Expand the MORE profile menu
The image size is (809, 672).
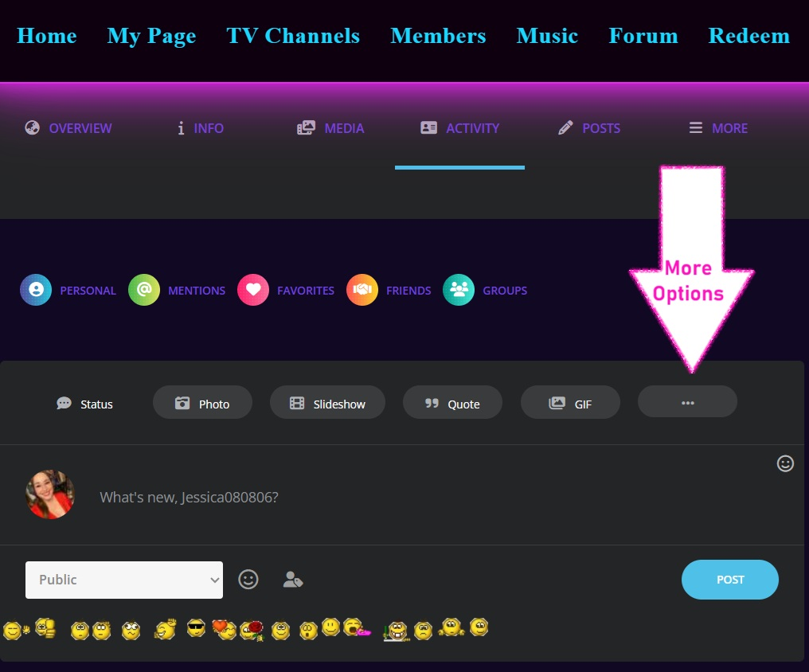[718, 128]
